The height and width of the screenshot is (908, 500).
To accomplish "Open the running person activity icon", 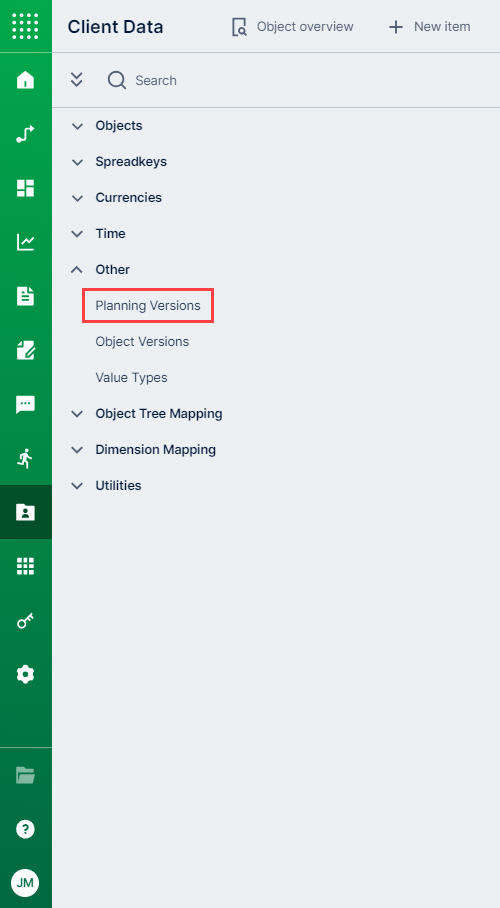I will click(25, 458).
